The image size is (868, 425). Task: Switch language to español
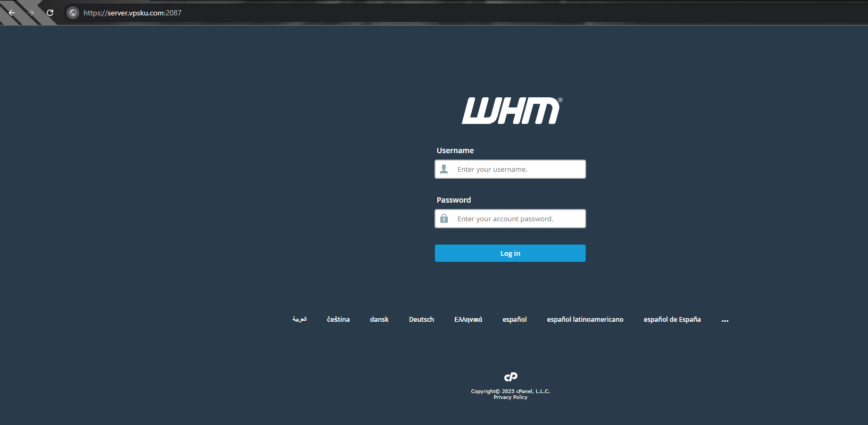pyautogui.click(x=514, y=319)
